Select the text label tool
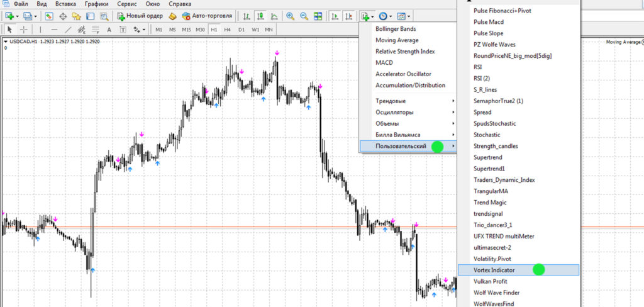644x307 pixels. point(123,30)
